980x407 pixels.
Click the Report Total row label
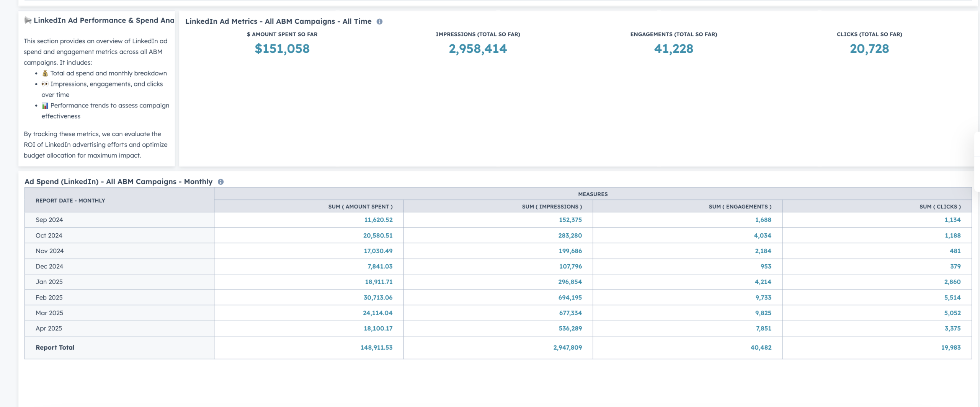pyautogui.click(x=55, y=347)
